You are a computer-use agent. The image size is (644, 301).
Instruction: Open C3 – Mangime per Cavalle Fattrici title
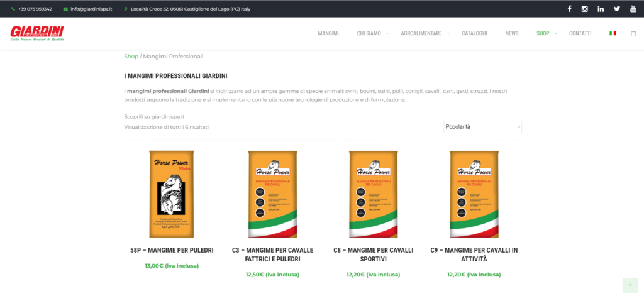coord(272,254)
